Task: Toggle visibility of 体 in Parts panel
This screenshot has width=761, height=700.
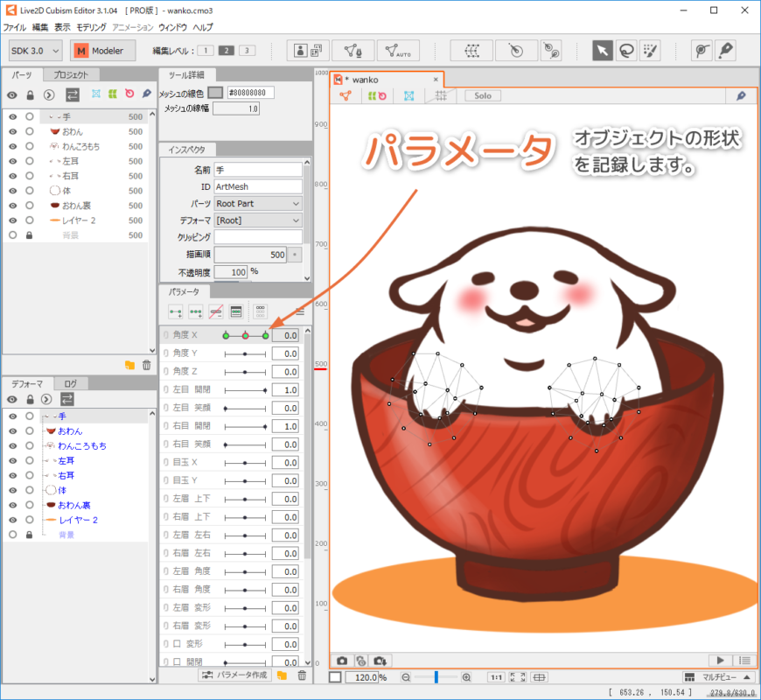Action: pos(12,191)
